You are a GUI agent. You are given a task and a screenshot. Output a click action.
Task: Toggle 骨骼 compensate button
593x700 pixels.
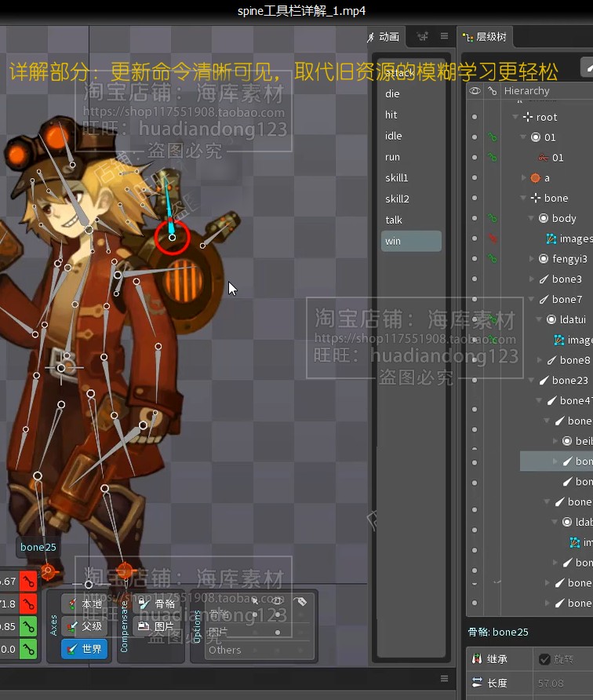[156, 604]
